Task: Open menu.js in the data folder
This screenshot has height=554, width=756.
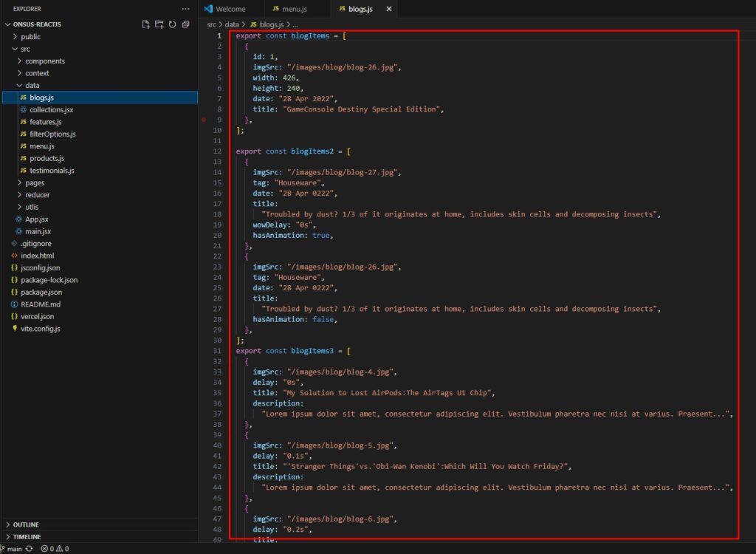Action: tap(42, 146)
